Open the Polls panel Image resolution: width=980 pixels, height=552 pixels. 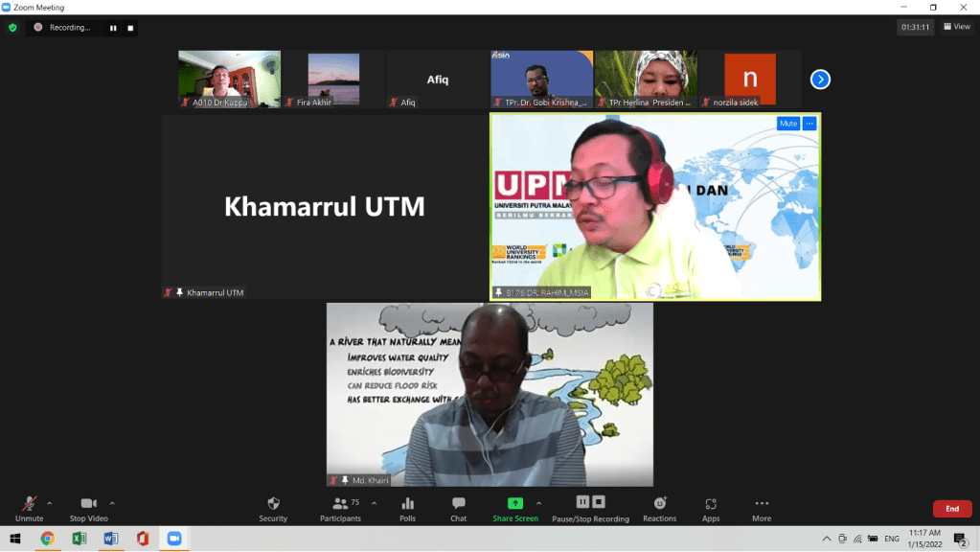pyautogui.click(x=407, y=508)
